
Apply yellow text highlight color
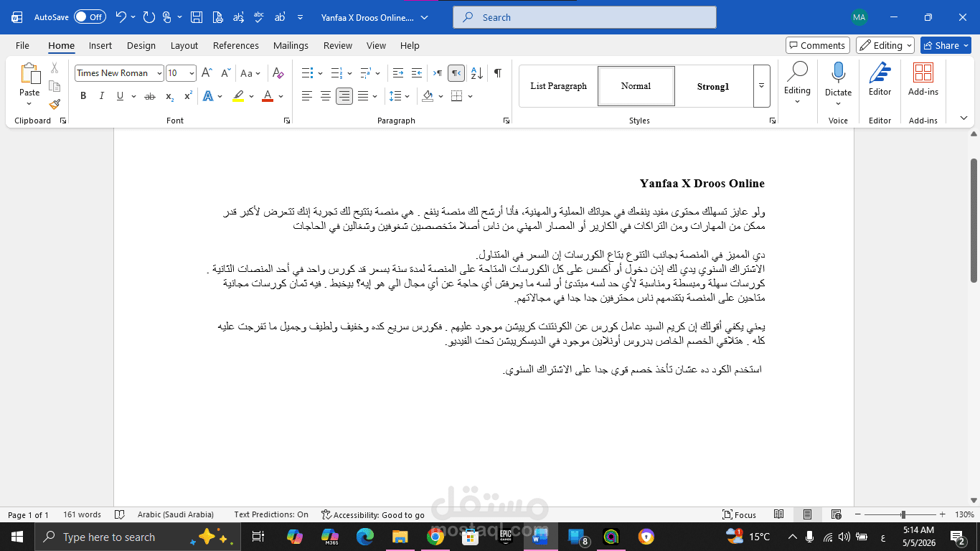coord(239,96)
